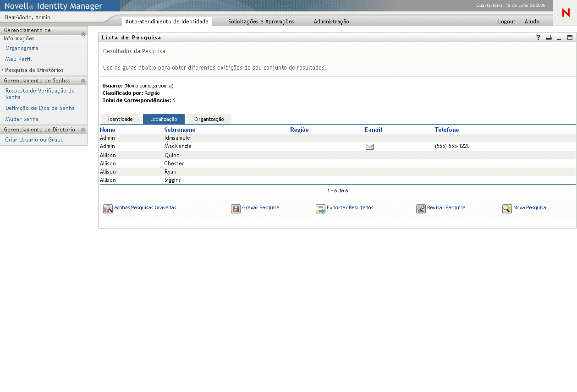The width and height of the screenshot is (577, 392).
Task: Sort by the Telefone column header
Action: (447, 130)
